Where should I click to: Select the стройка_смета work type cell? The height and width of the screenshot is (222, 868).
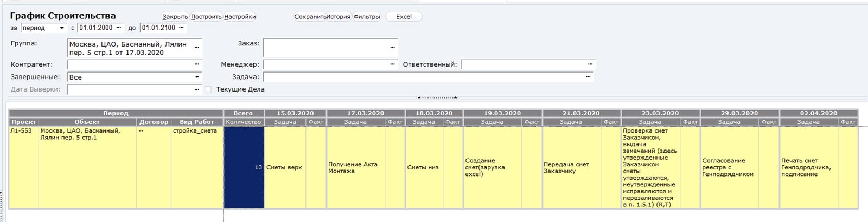197,167
